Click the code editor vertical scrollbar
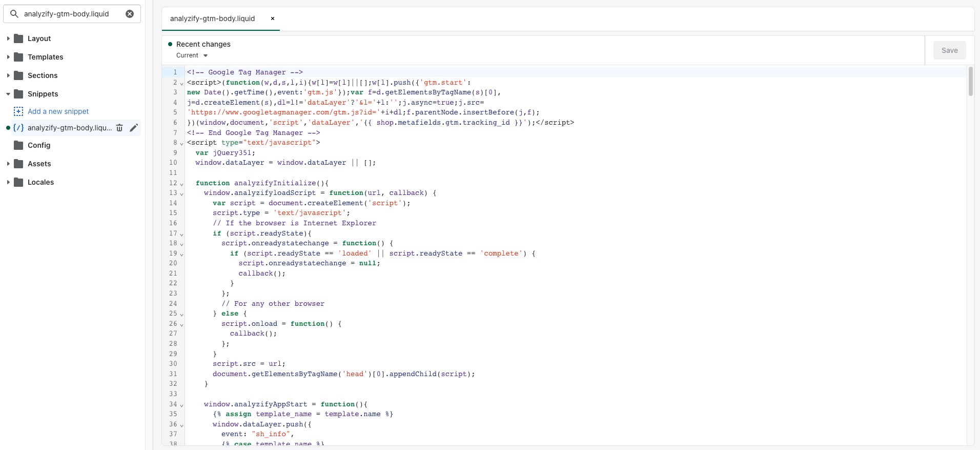980x450 pixels. tap(970, 81)
